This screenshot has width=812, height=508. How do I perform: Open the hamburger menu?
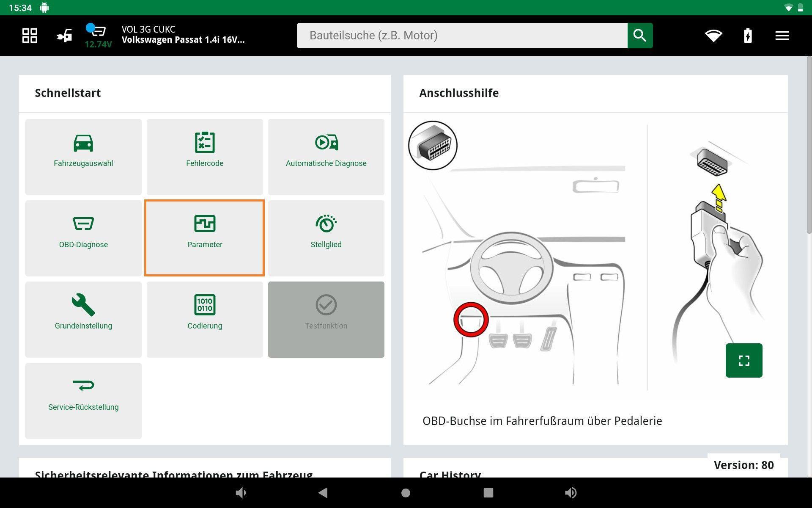coord(782,36)
